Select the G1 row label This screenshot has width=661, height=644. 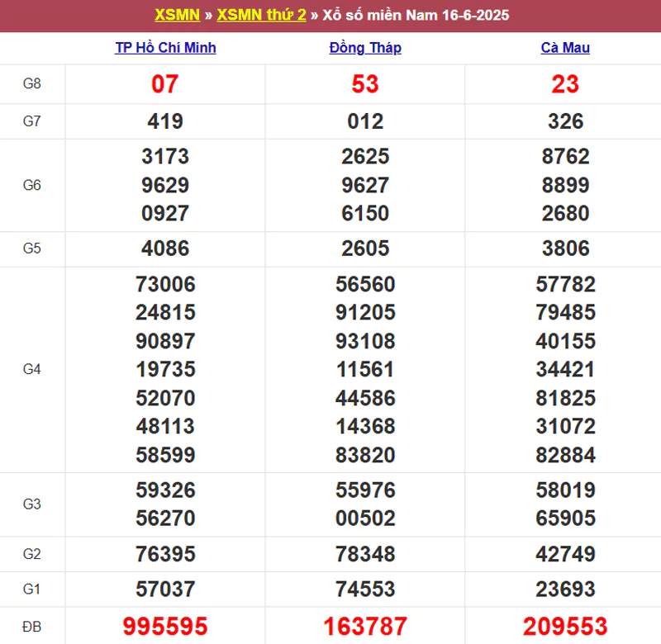32,589
